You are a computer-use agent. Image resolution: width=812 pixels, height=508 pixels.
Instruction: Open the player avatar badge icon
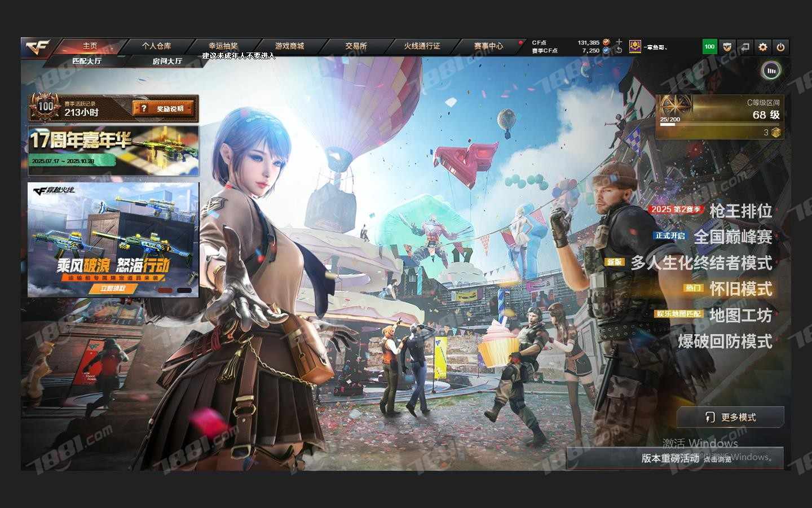tap(635, 47)
